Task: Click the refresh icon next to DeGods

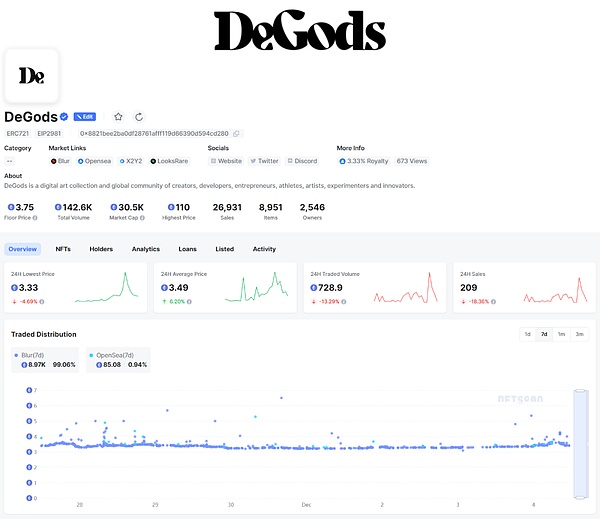Action: click(x=139, y=117)
